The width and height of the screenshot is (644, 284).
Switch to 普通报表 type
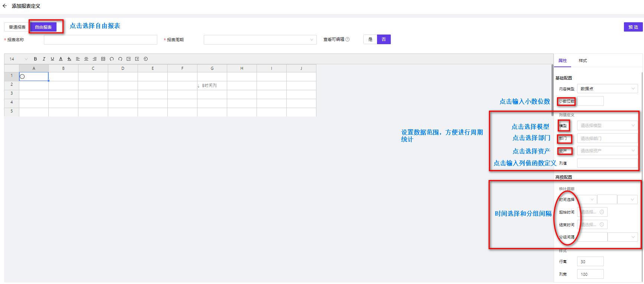point(17,27)
